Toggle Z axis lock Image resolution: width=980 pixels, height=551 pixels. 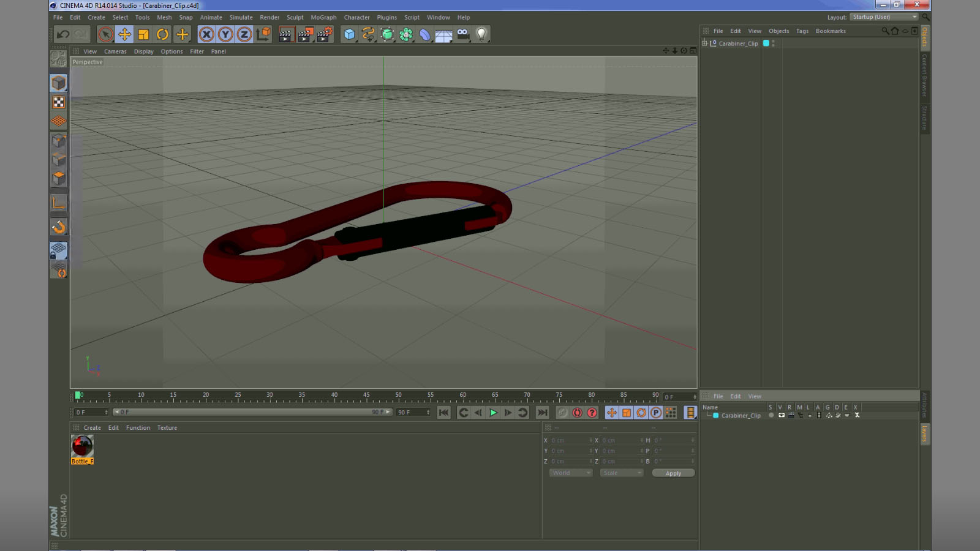tap(244, 34)
